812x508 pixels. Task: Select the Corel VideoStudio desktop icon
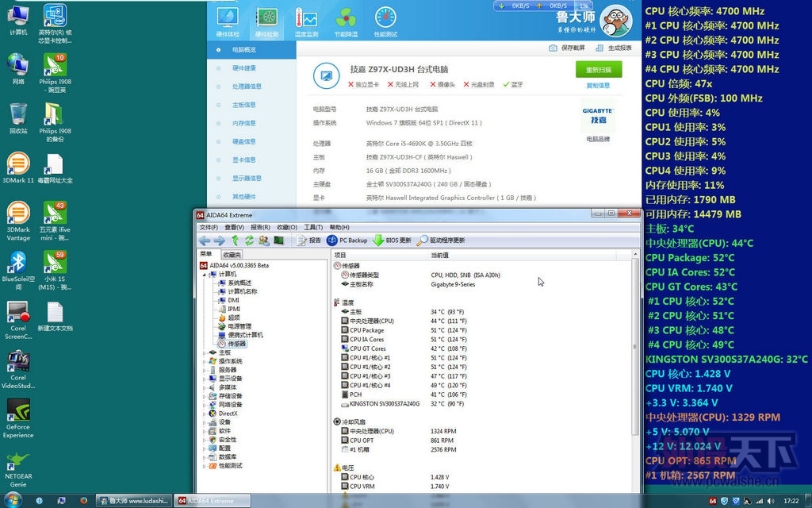click(18, 370)
